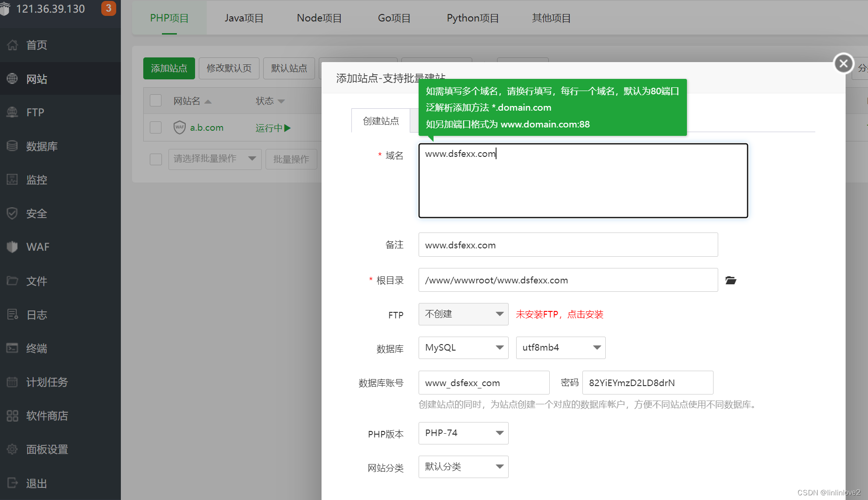The image size is (868, 500).
Task: Select the 创建站点 tab in dialog
Action: coord(381,121)
